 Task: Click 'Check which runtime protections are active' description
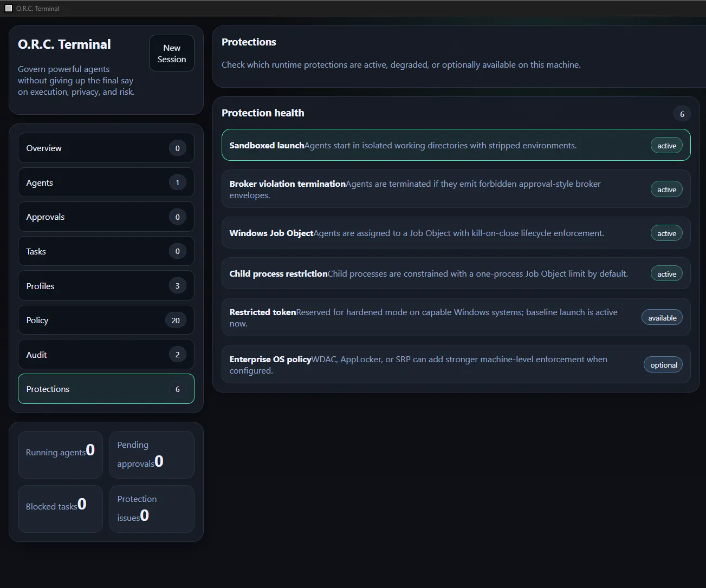click(x=401, y=64)
